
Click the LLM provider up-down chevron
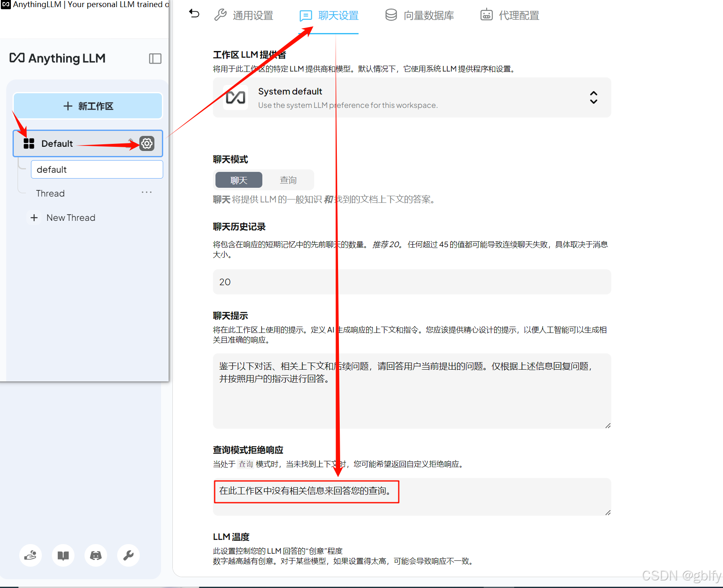click(593, 97)
